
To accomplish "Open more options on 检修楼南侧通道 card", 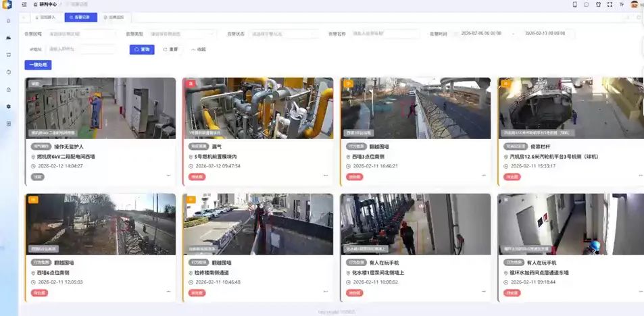I will [326, 292].
